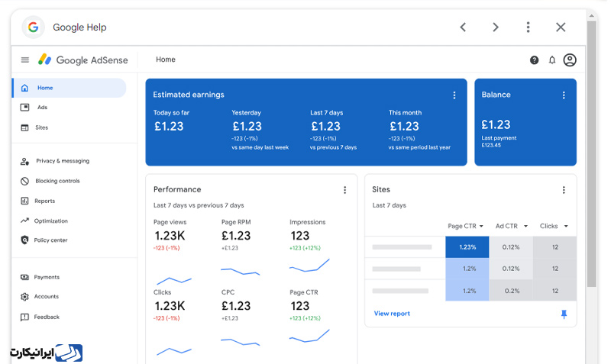
Task: Click the This month earnings label
Action: point(405,112)
